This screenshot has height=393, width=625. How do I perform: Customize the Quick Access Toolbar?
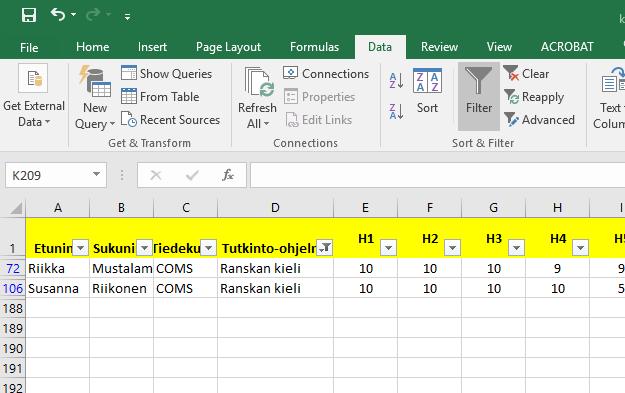pyautogui.click(x=127, y=16)
